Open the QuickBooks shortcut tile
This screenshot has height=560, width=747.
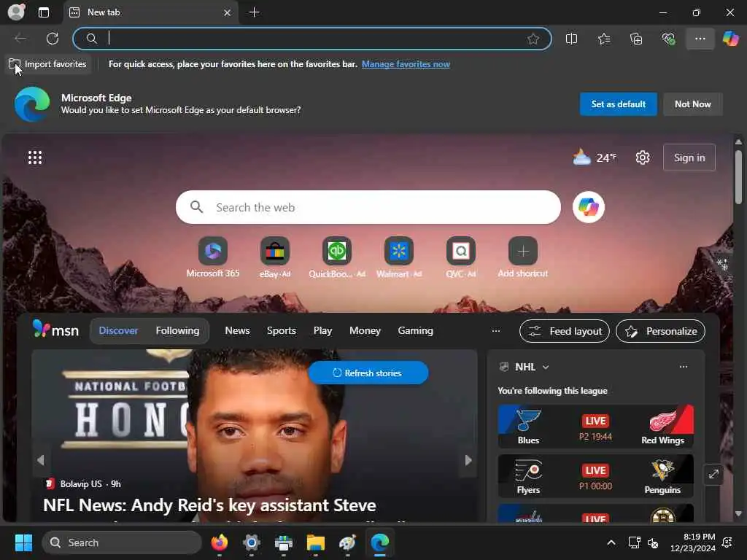[337, 257]
